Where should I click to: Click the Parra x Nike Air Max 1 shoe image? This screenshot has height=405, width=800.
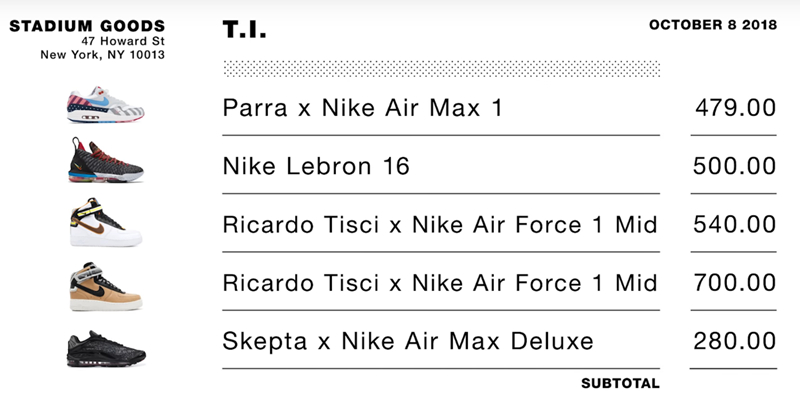coord(104,104)
